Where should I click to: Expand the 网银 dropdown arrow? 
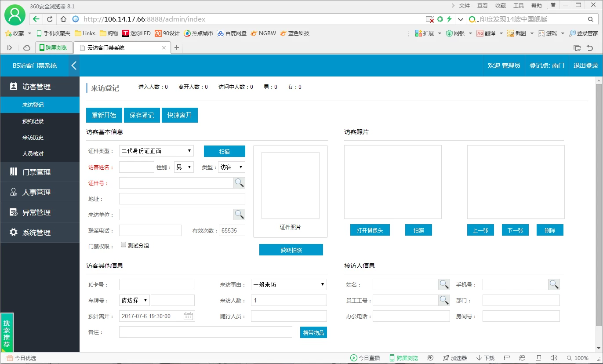click(470, 33)
